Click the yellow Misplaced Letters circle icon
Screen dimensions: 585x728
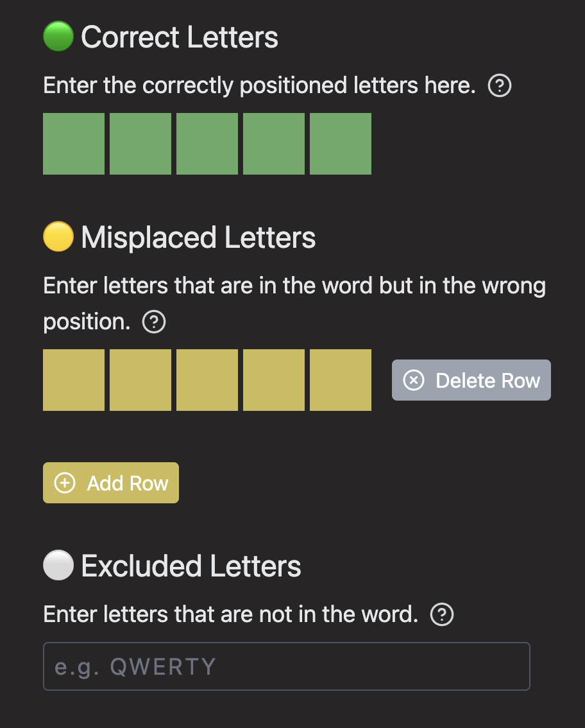click(x=57, y=237)
